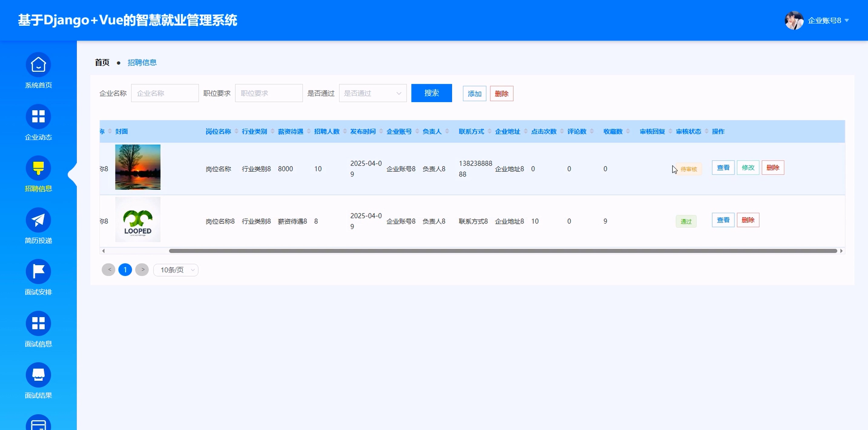Expand the 是否通过 dropdown filter
This screenshot has height=430, width=868.
(x=372, y=93)
